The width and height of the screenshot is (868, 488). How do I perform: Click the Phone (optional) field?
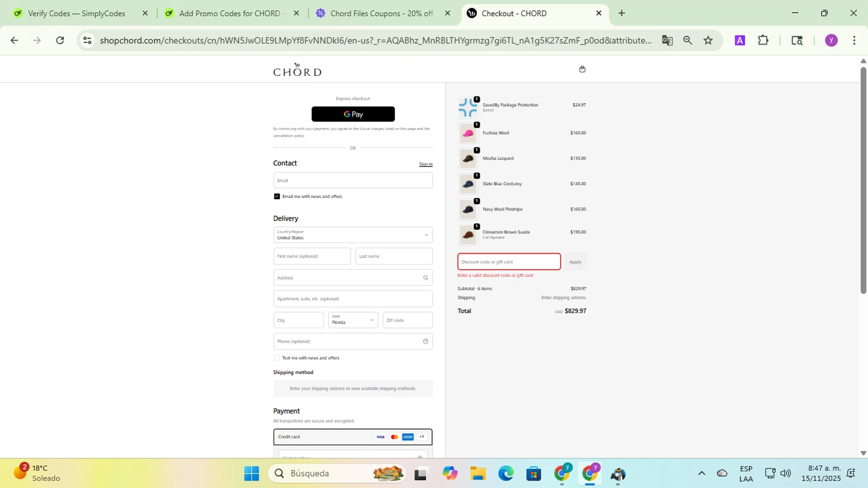coord(353,342)
